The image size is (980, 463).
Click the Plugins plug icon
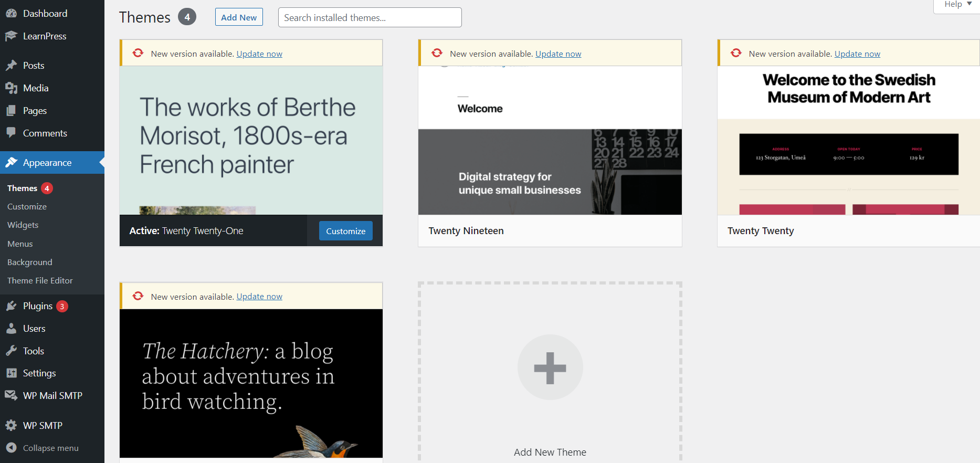[11, 306]
